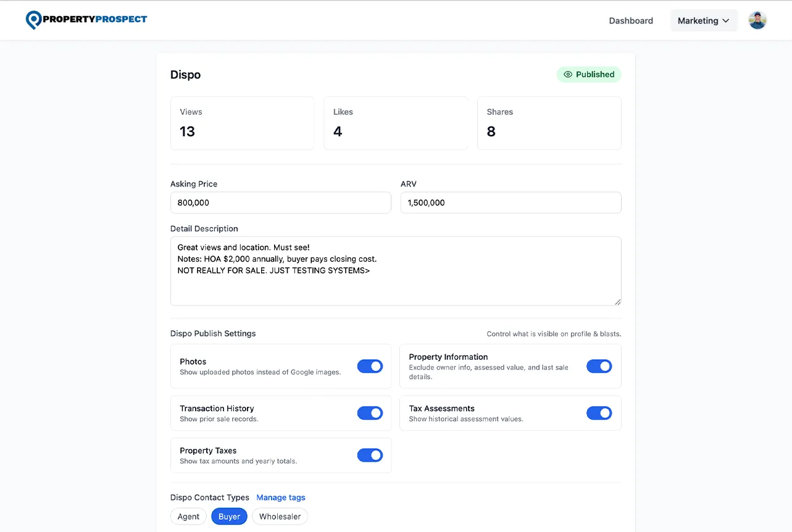
Task: Disable Transaction History sale records
Action: (370, 413)
